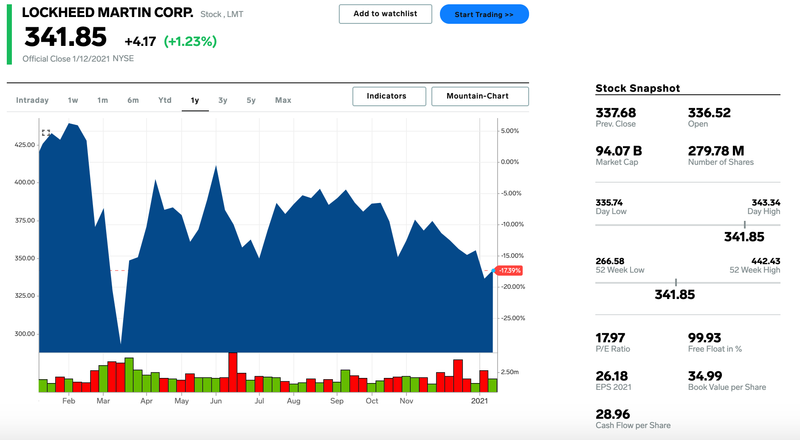
Task: Click the red -17.39% chart marker
Action: [509, 271]
